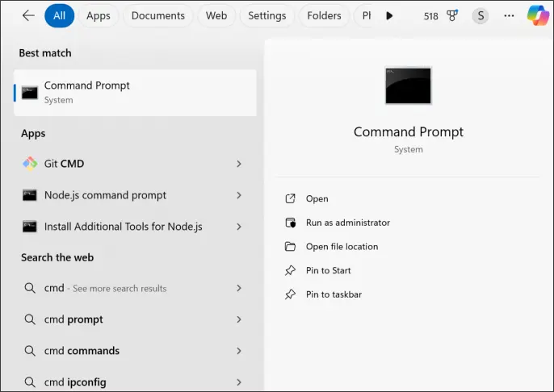Choose Run as administrator
The height and width of the screenshot is (392, 554).
[348, 223]
